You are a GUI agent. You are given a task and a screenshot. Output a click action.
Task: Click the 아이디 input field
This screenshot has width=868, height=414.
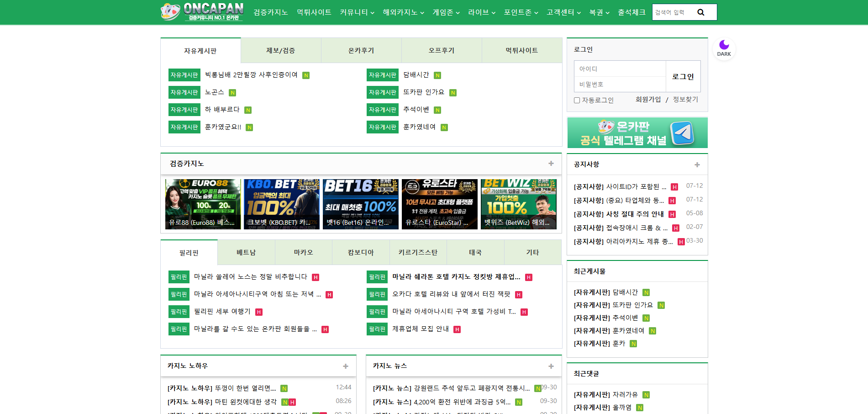pyautogui.click(x=620, y=69)
